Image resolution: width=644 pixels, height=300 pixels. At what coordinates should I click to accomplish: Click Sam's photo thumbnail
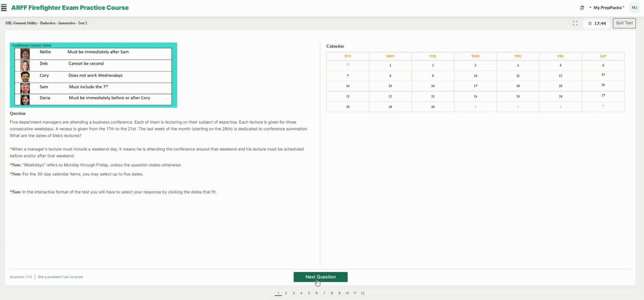(25, 88)
